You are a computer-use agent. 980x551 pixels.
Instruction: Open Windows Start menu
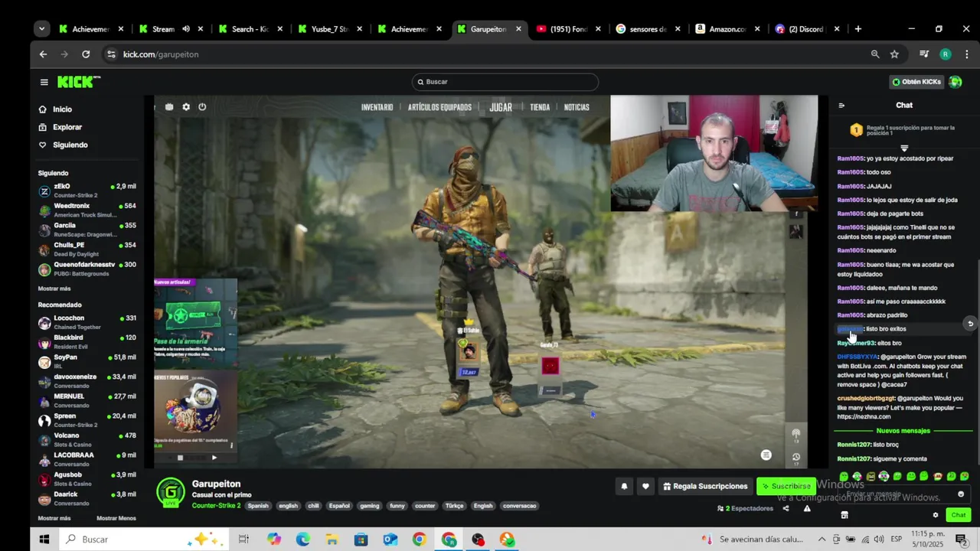tap(44, 540)
